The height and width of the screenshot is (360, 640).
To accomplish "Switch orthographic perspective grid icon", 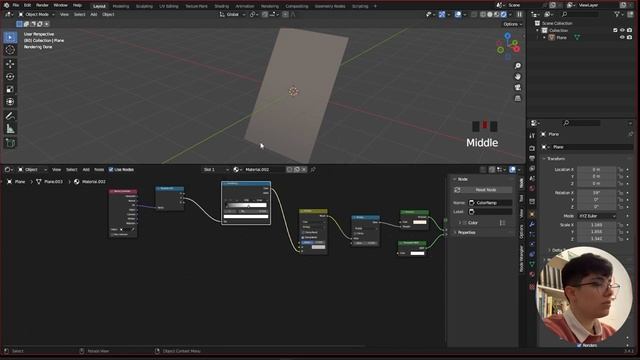I will tap(518, 98).
